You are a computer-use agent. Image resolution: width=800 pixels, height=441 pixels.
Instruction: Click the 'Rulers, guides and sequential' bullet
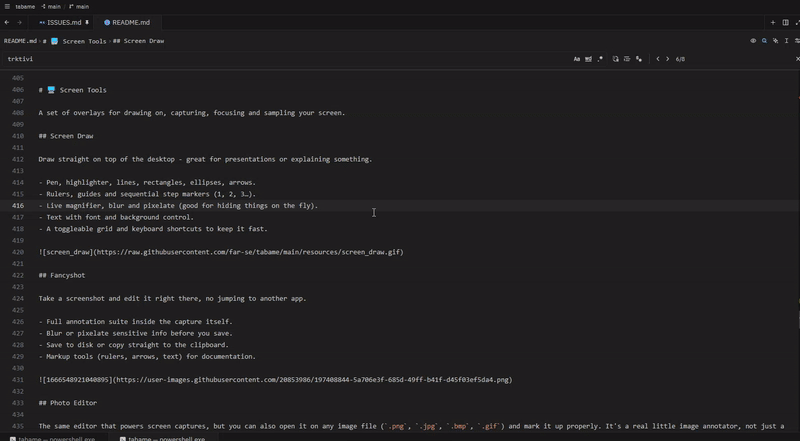147,194
